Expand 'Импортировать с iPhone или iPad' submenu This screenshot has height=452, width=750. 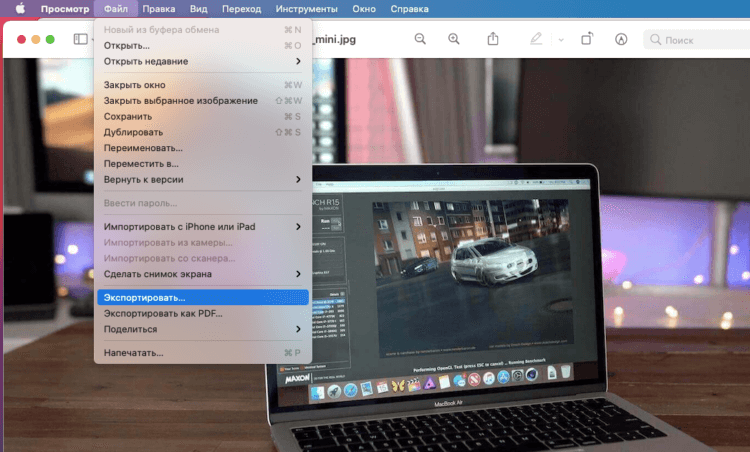(202, 227)
